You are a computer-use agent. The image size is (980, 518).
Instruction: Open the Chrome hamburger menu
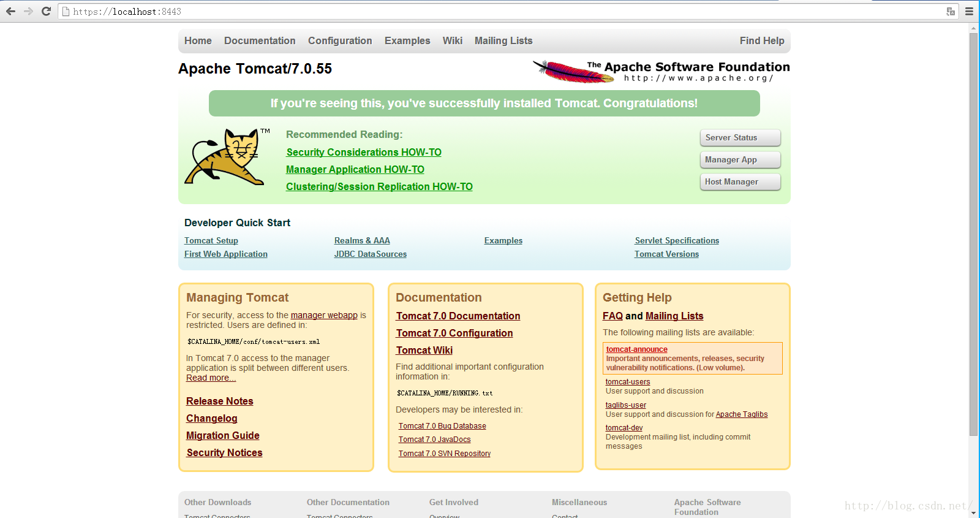click(x=969, y=11)
